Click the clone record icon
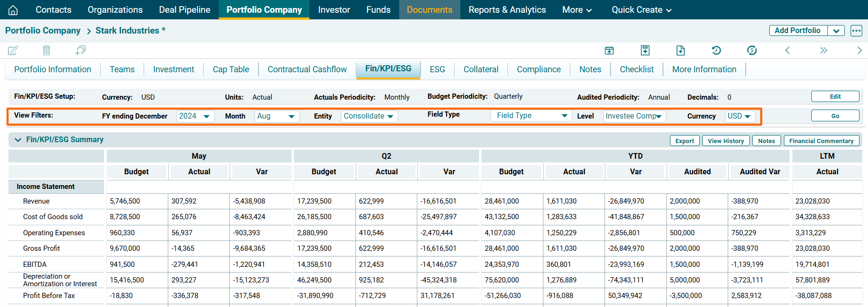 click(80, 50)
